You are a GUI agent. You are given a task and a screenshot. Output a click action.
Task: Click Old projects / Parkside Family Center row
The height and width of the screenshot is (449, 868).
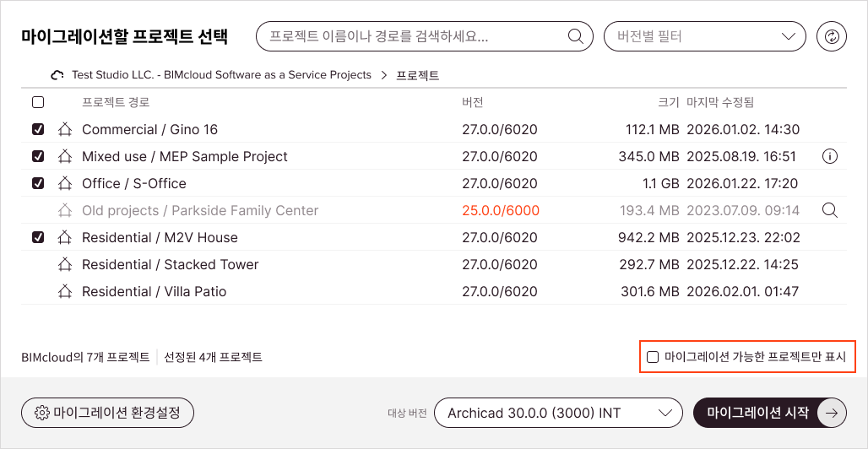[433, 210]
